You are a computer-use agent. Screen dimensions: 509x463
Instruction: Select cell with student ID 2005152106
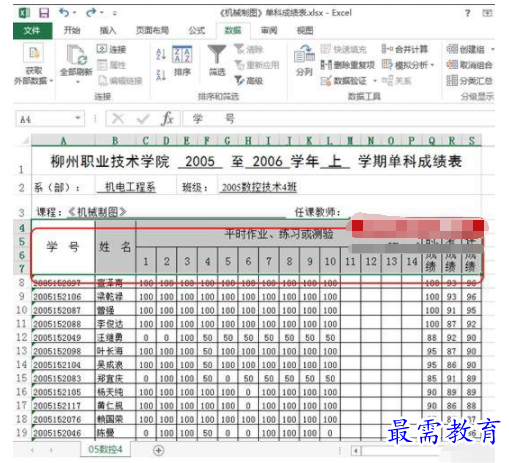pyautogui.click(x=63, y=297)
